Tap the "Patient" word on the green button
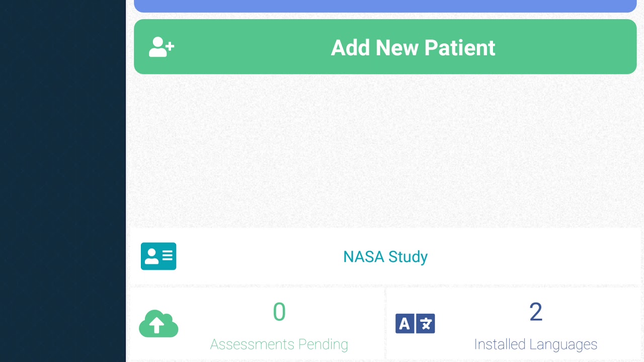 pos(460,48)
